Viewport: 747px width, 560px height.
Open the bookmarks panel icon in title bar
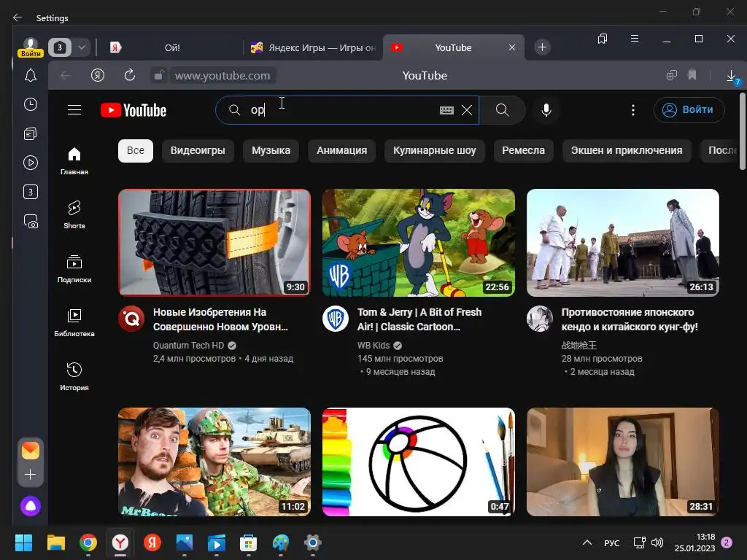pos(603,39)
